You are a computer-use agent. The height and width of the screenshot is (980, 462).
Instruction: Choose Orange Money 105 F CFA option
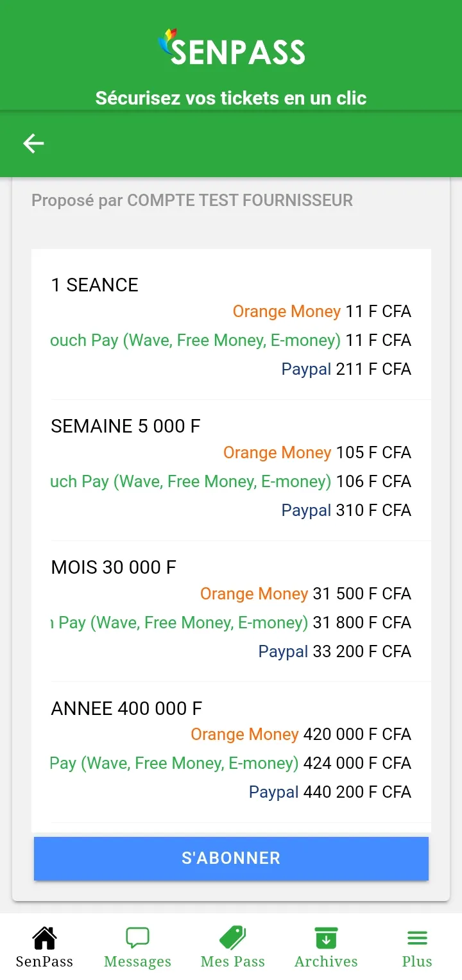317,453
